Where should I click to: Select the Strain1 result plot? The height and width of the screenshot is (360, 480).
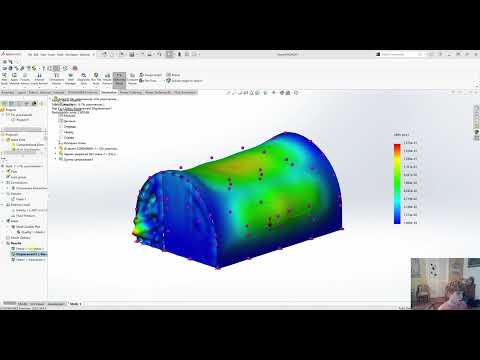29,259
